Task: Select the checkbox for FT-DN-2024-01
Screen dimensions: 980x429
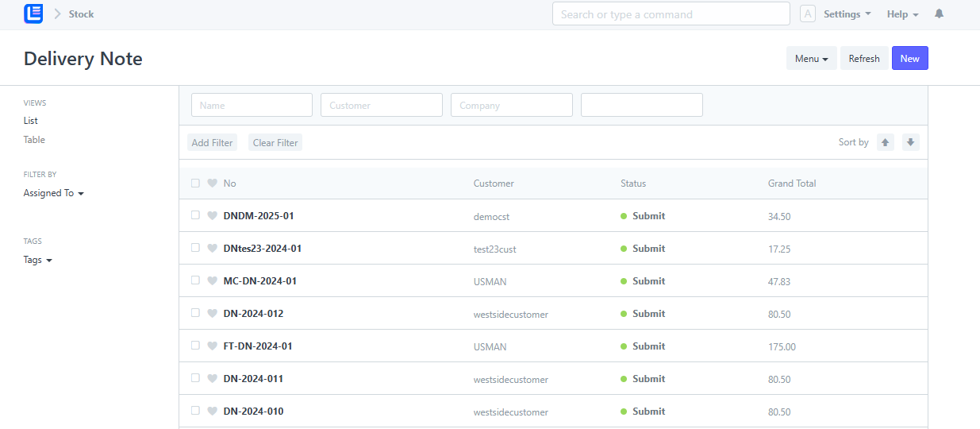Action: 195,346
